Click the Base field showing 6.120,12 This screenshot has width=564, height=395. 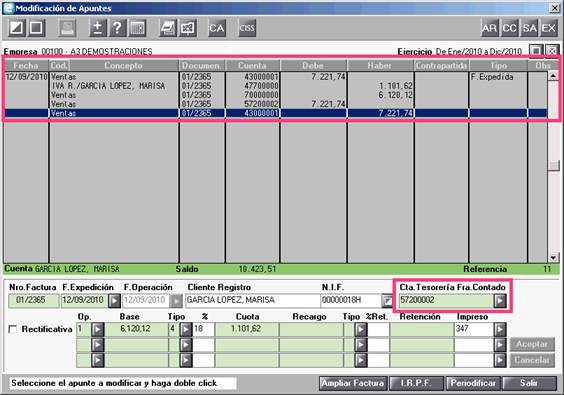(136, 329)
